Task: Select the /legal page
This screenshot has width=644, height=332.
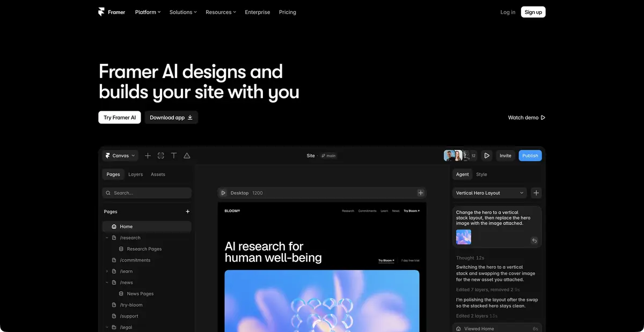Action: (x=126, y=328)
